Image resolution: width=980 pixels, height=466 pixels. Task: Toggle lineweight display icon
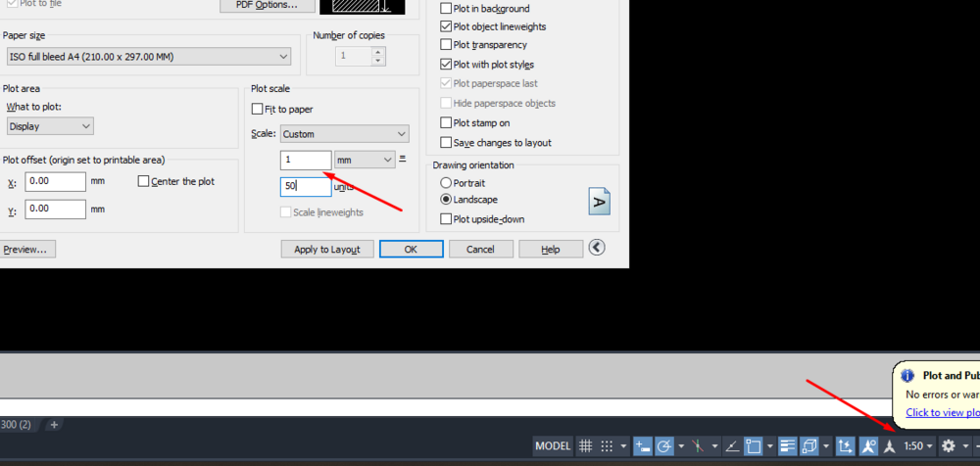coord(787,446)
